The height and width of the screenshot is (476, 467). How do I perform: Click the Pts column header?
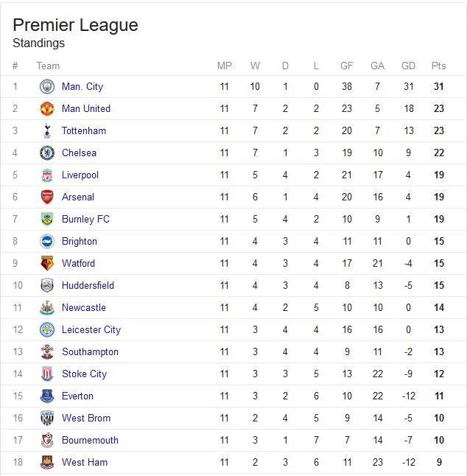pos(439,66)
